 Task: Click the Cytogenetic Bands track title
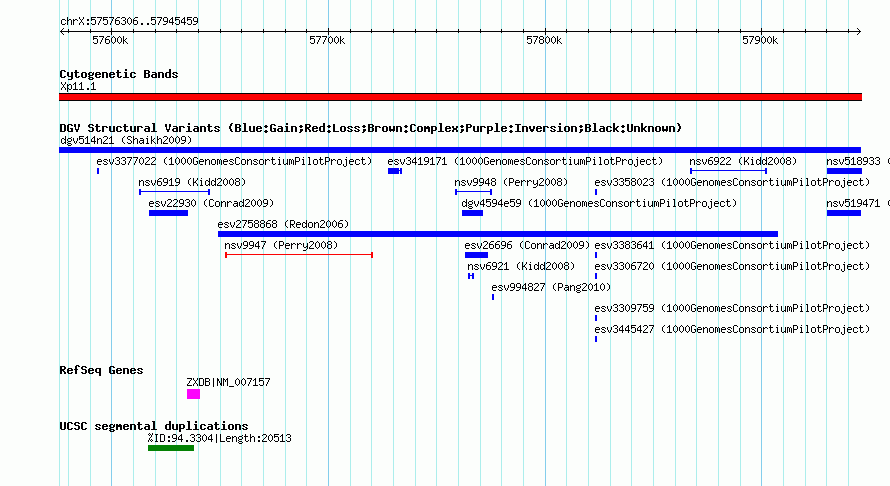[x=119, y=74]
